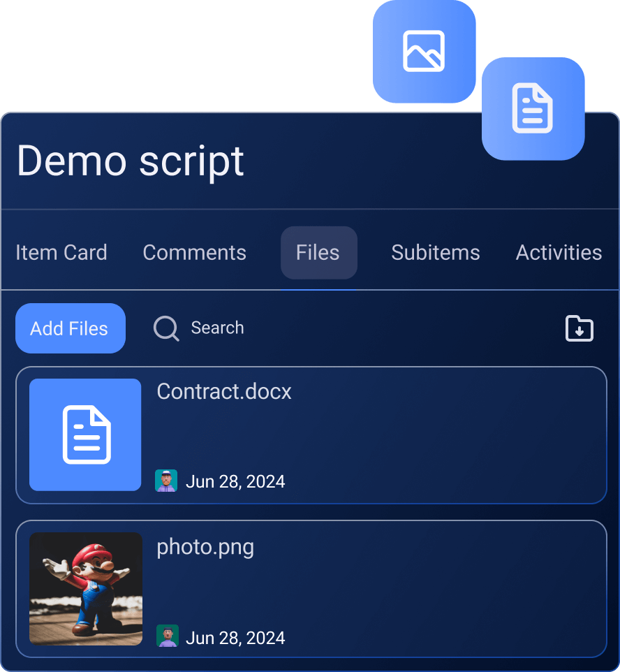
Task: Click the search magnifier icon
Action: pyautogui.click(x=165, y=328)
